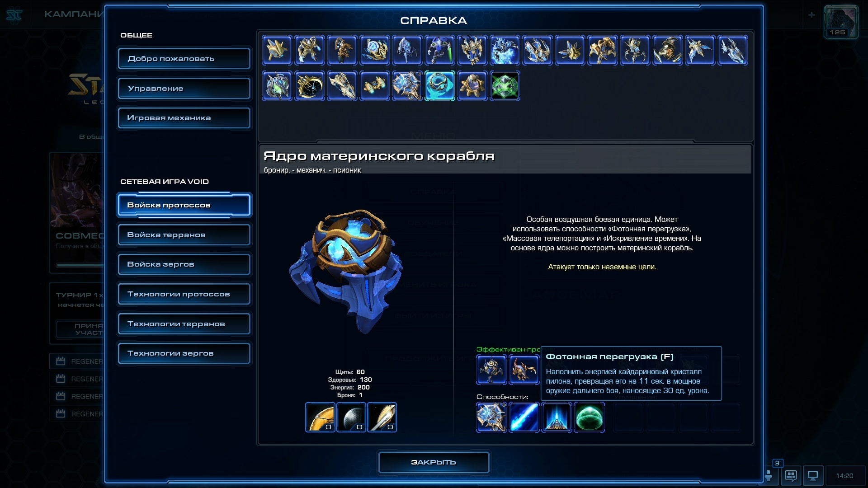This screenshot has height=488, width=868.
Task: Choose the Phoenix unit icon
Action: (x=700, y=50)
